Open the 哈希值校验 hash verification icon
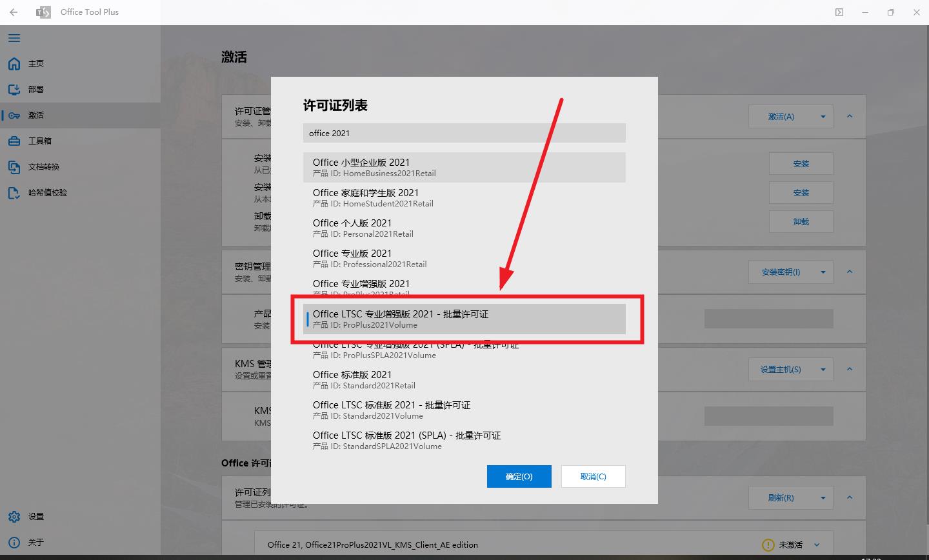This screenshot has width=929, height=560. point(14,192)
